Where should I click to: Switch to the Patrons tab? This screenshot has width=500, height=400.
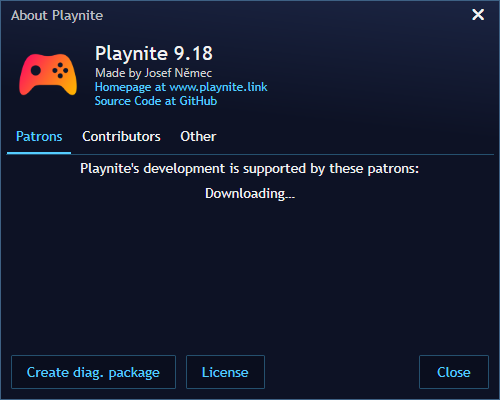(x=39, y=136)
